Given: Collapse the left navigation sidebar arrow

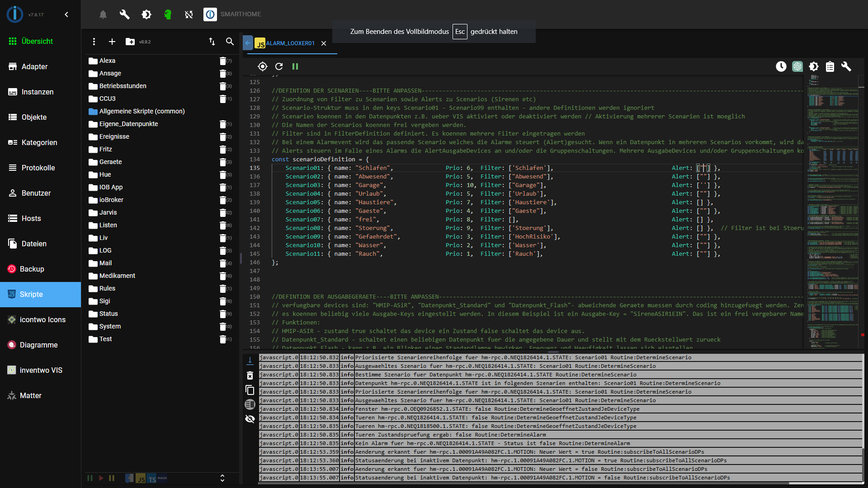Looking at the screenshot, I should click(66, 14).
